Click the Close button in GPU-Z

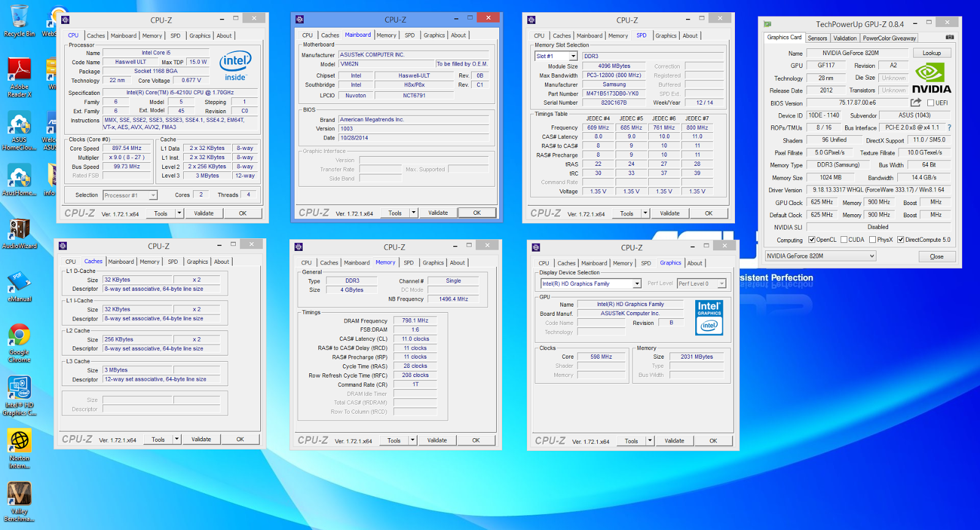(x=937, y=256)
